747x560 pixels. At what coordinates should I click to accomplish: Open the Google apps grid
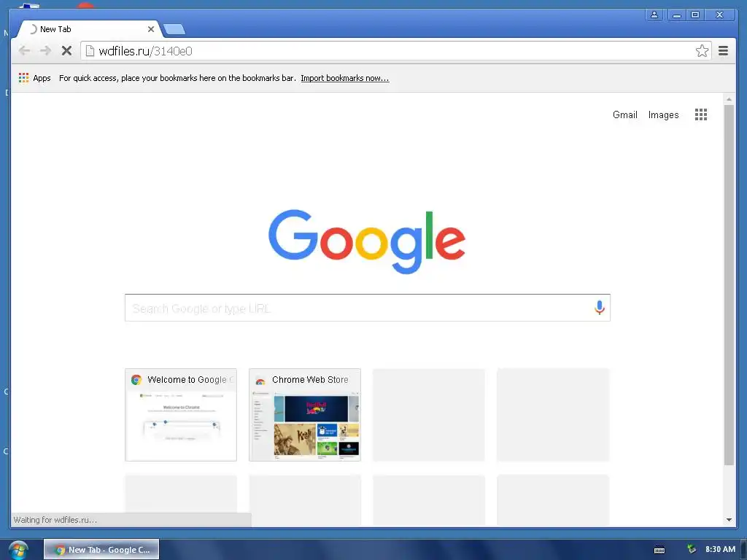[701, 114]
